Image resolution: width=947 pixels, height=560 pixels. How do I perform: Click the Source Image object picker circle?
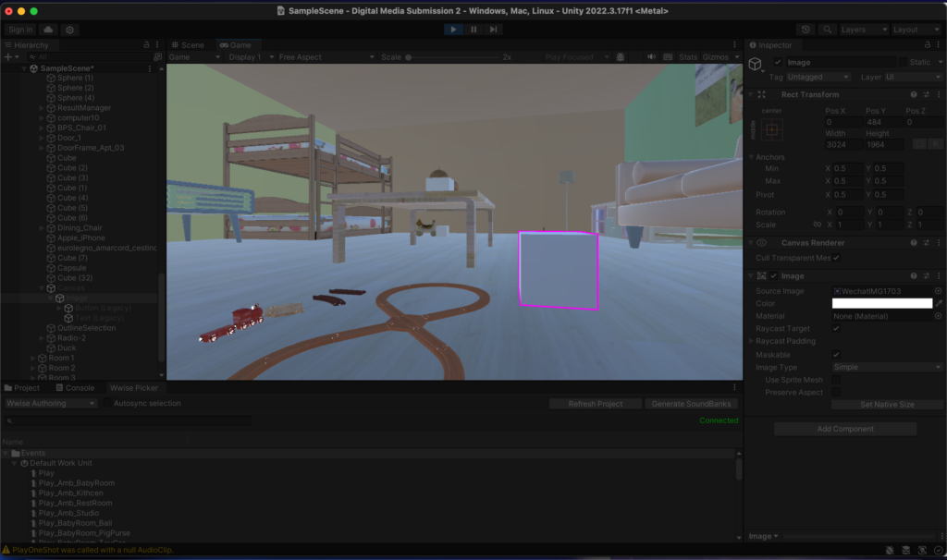tap(938, 291)
